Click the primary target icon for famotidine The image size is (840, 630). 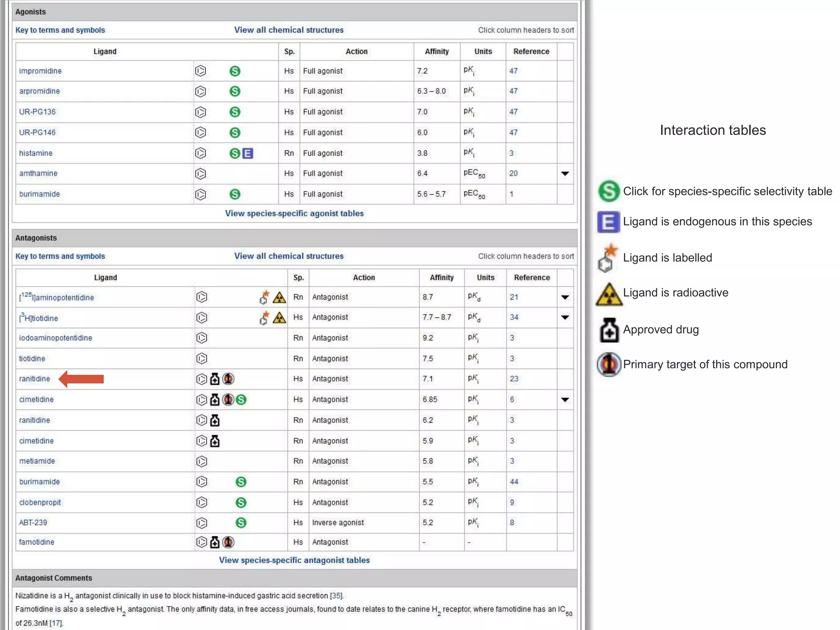tap(228, 542)
